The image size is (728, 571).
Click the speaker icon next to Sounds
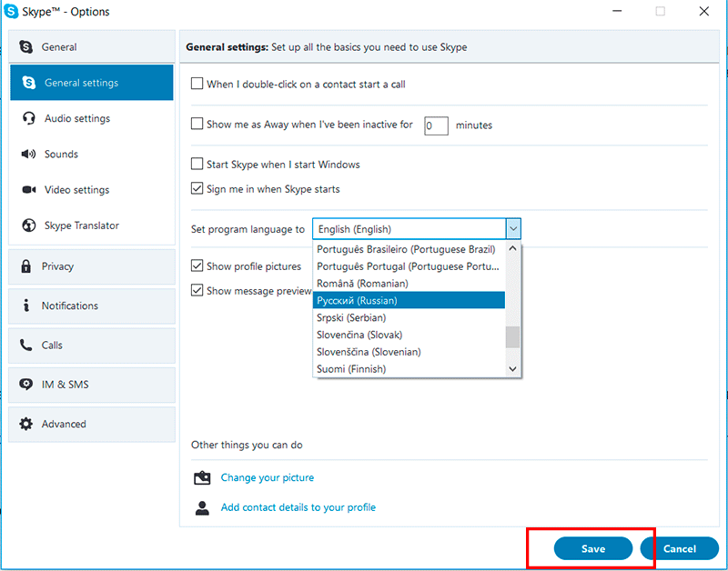pyautogui.click(x=27, y=155)
